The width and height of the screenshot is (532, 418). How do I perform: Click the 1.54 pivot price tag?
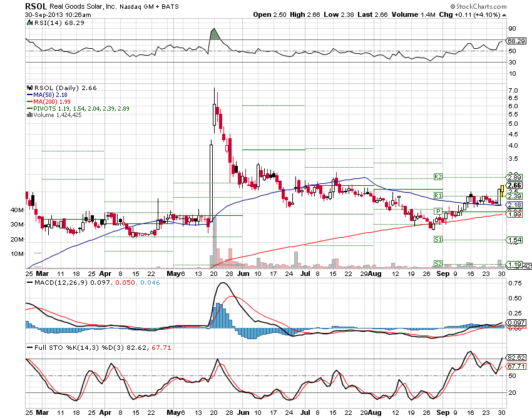tap(514, 240)
